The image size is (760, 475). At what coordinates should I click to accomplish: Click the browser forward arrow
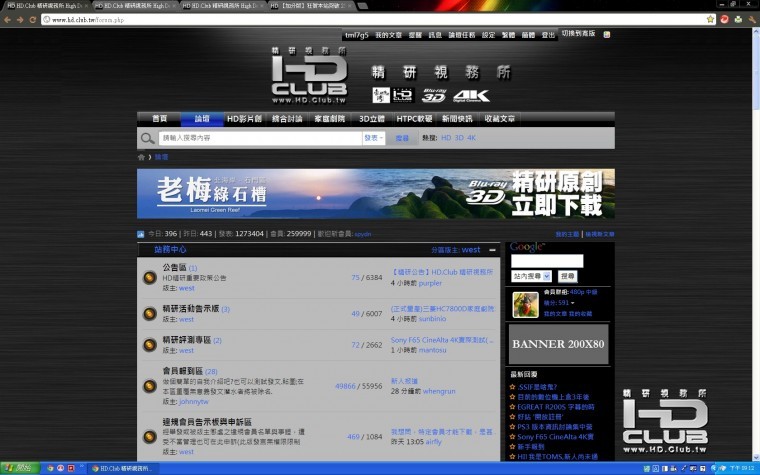click(20, 19)
